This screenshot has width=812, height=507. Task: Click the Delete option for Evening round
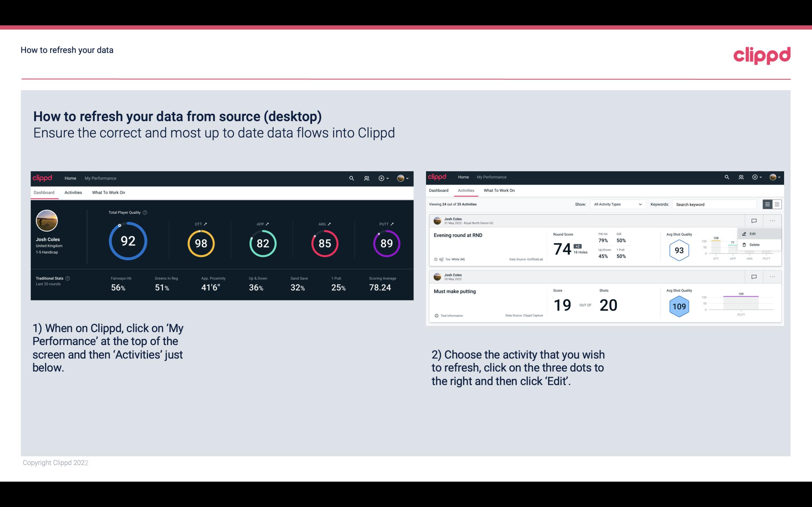point(754,245)
